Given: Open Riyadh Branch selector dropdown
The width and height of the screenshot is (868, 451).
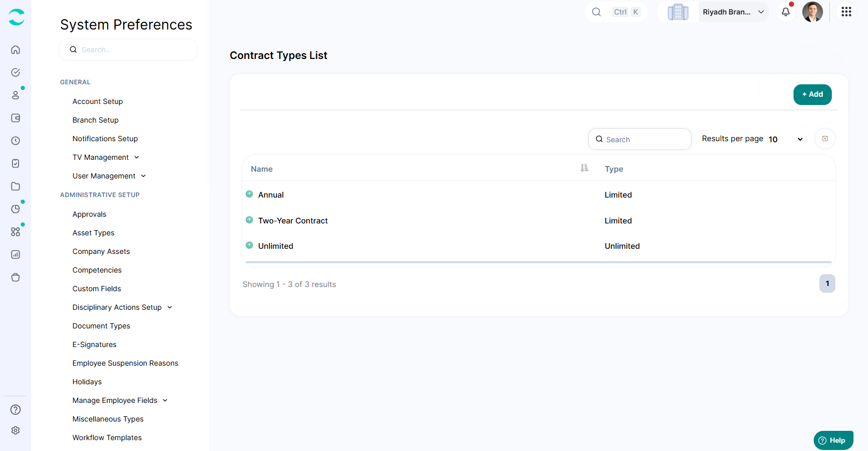Looking at the screenshot, I should tap(734, 12).
